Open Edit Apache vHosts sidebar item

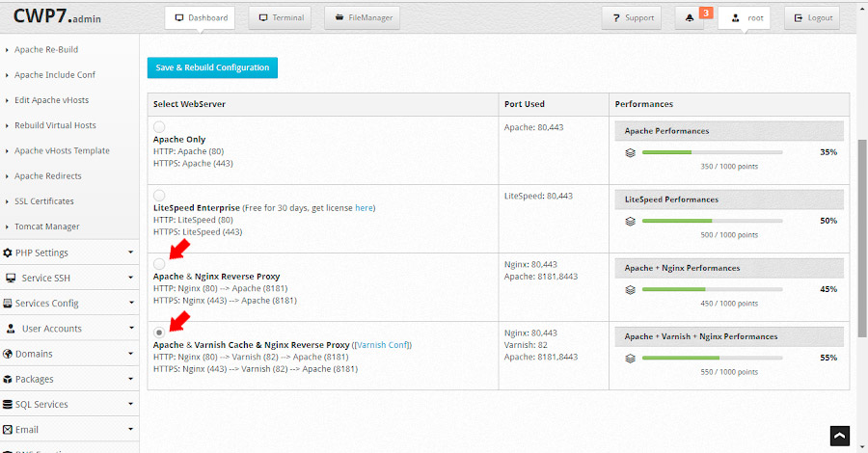(51, 100)
